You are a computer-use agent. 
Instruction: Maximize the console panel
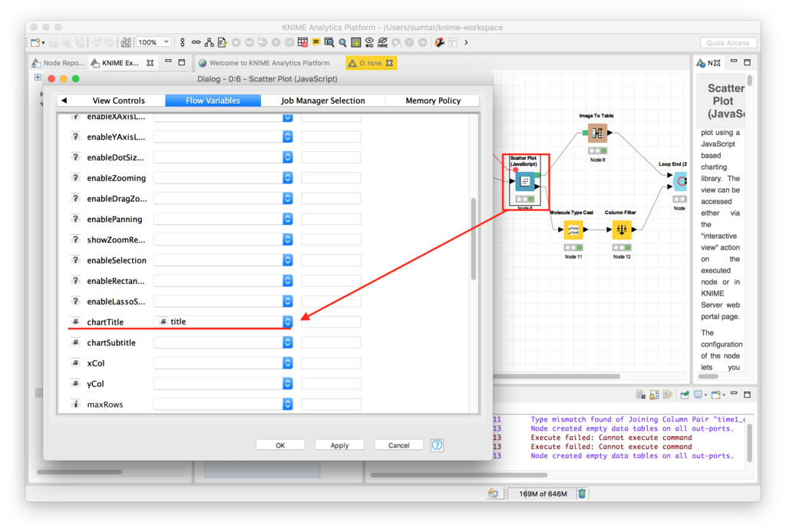pyautogui.click(x=748, y=394)
